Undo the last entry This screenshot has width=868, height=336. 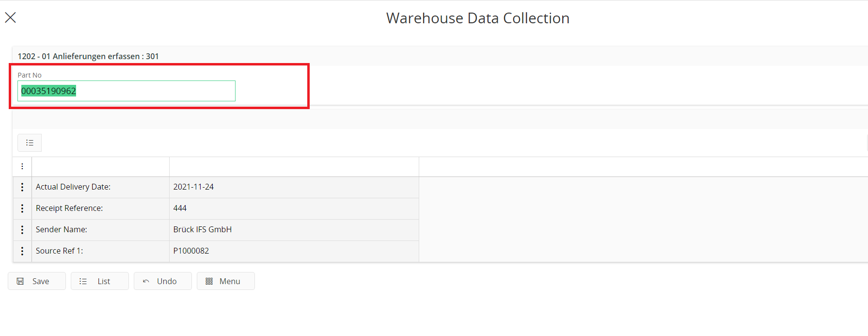(163, 281)
